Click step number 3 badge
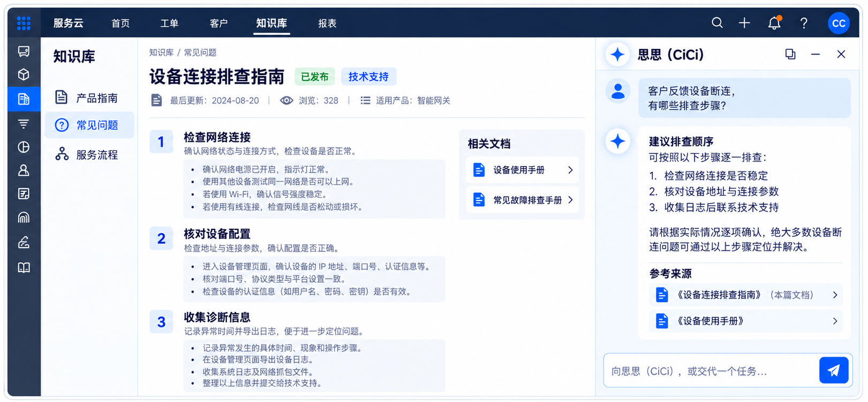Screen dimensions: 868x402 tap(161, 322)
